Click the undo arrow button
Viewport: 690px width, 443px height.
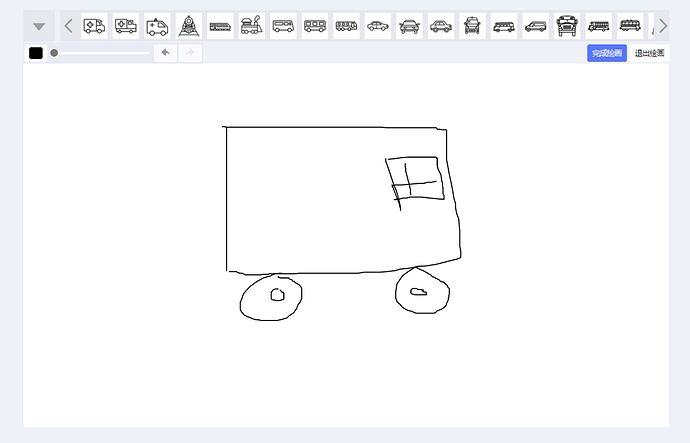click(166, 53)
